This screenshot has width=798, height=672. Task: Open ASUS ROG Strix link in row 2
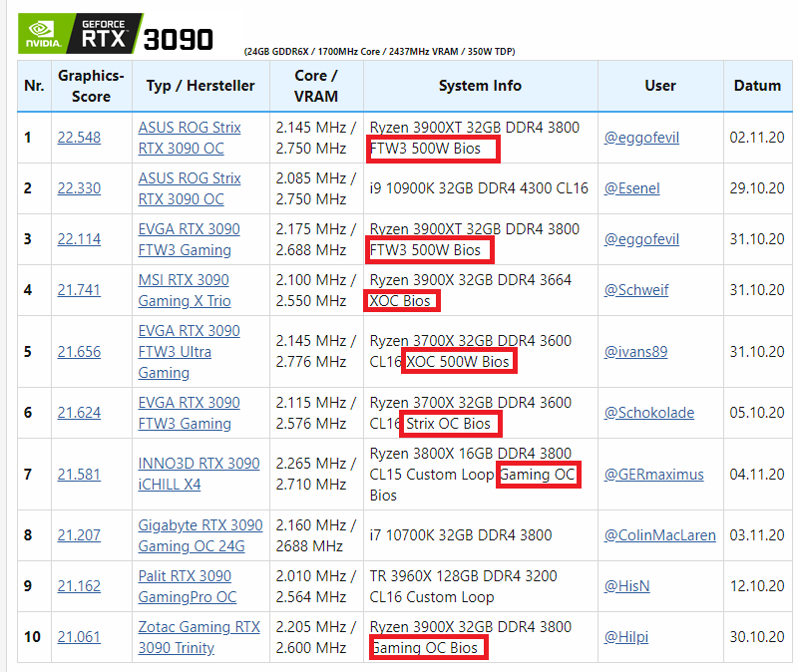[190, 188]
